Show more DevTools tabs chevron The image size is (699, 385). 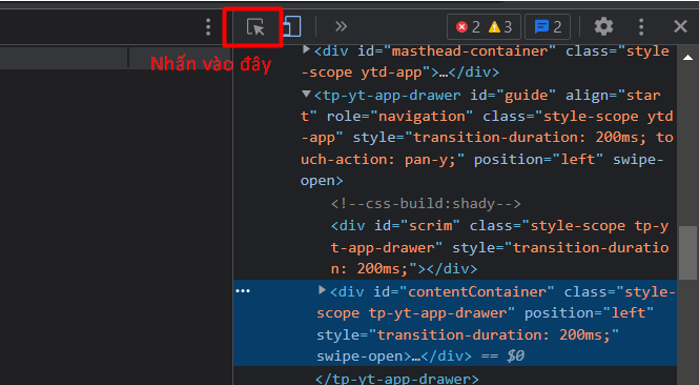point(341,27)
